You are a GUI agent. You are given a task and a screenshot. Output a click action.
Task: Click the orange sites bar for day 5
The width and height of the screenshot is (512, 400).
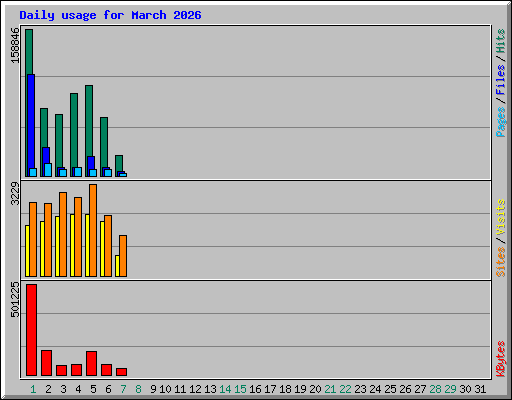click(93, 230)
